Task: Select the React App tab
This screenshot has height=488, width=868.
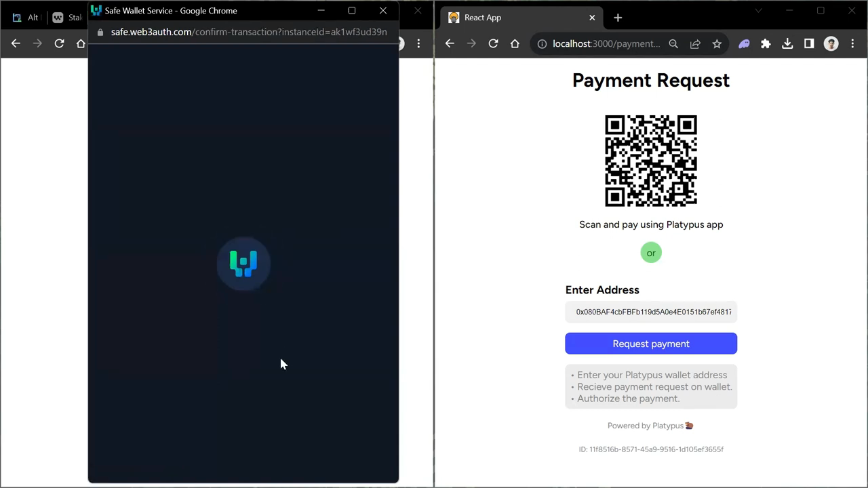Action: coord(521,18)
